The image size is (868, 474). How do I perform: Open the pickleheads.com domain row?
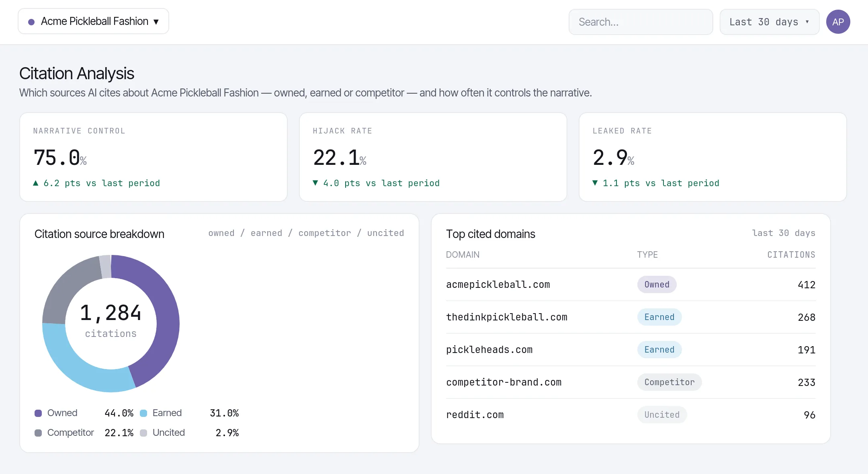tap(631, 350)
